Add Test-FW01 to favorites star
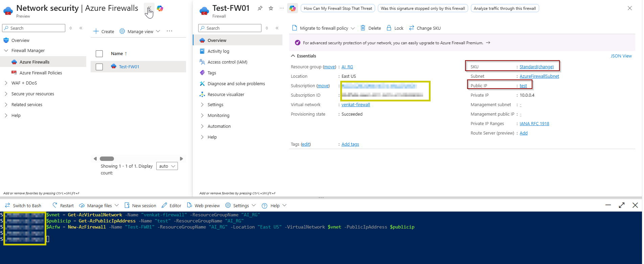644x264 pixels. tap(271, 8)
